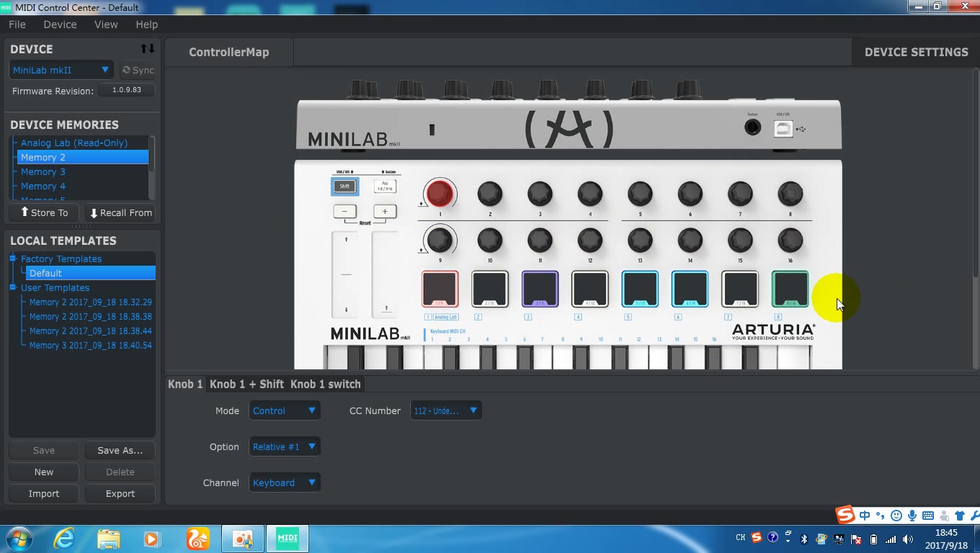Open the Option dropdown Relative #1

tap(285, 446)
